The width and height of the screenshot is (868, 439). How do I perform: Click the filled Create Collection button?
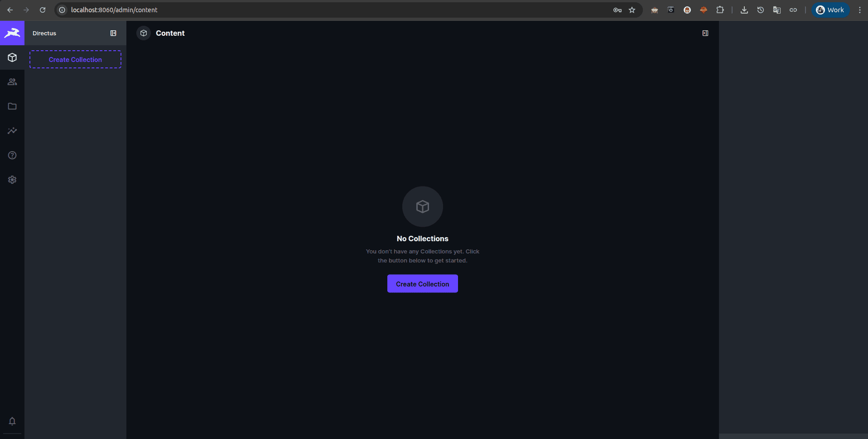tap(422, 284)
